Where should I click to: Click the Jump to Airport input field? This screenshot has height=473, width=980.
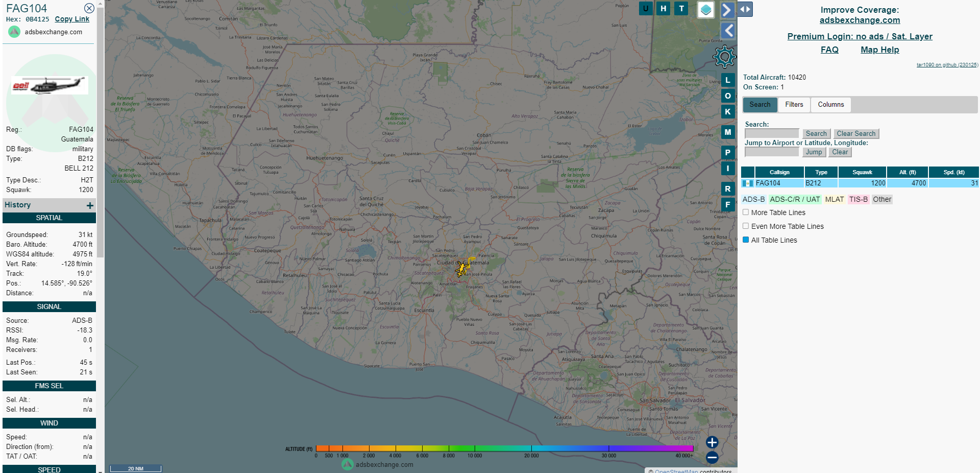tap(772, 152)
